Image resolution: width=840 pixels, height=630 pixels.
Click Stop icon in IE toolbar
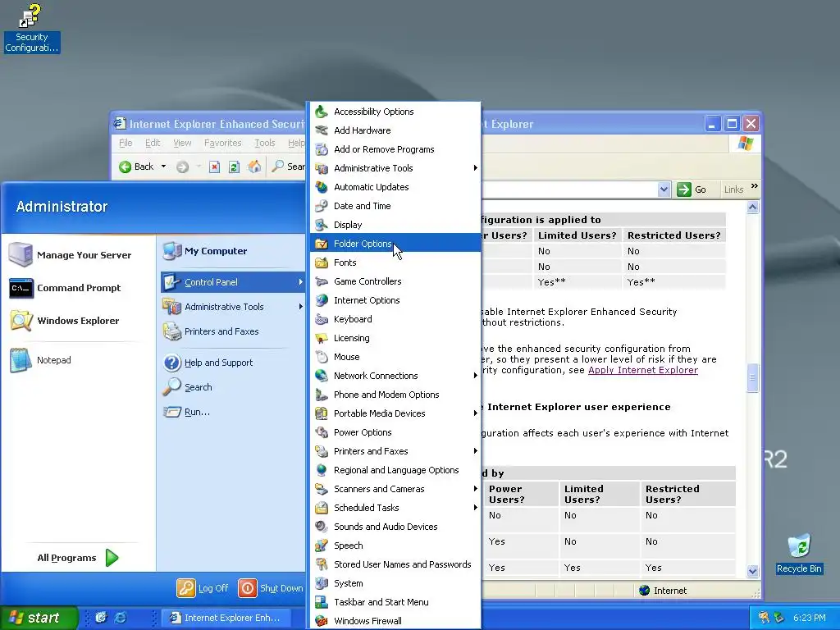(214, 167)
